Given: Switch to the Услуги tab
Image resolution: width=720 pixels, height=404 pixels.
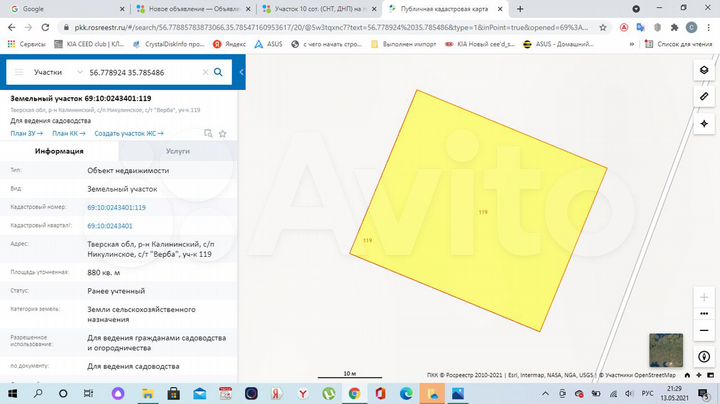Looking at the screenshot, I should pyautogui.click(x=177, y=151).
